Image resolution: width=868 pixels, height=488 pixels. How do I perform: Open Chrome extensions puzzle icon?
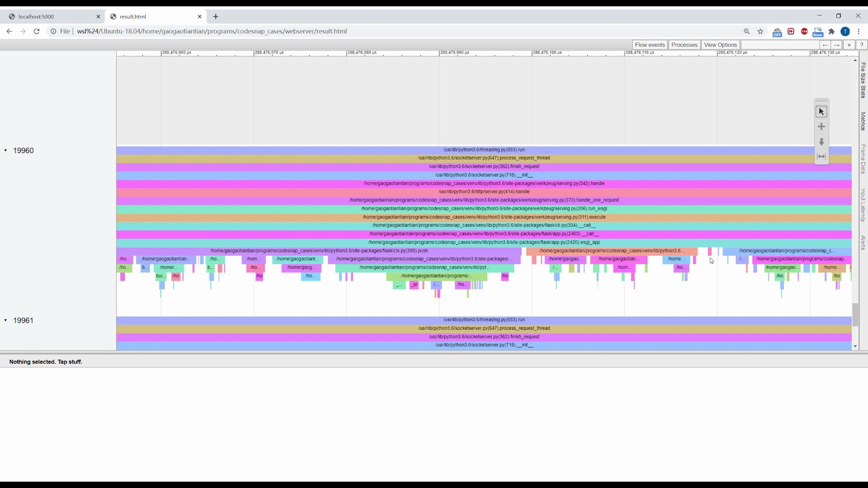click(831, 31)
